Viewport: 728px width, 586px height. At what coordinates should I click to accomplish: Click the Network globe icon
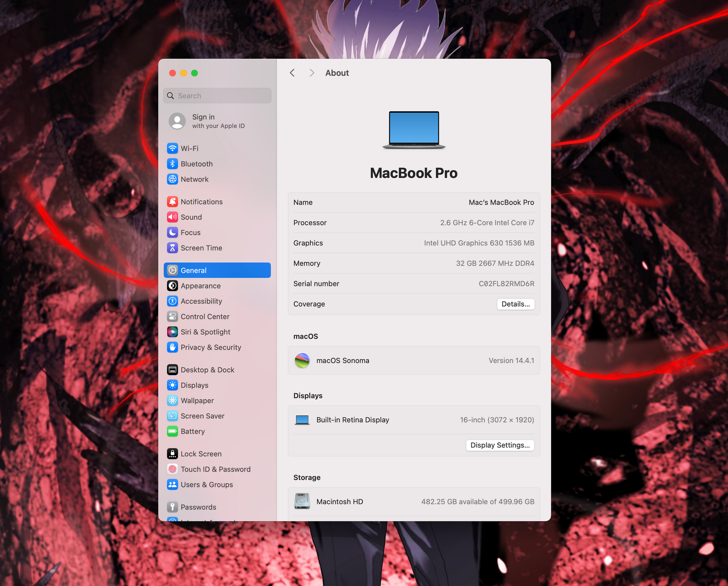[x=172, y=179]
